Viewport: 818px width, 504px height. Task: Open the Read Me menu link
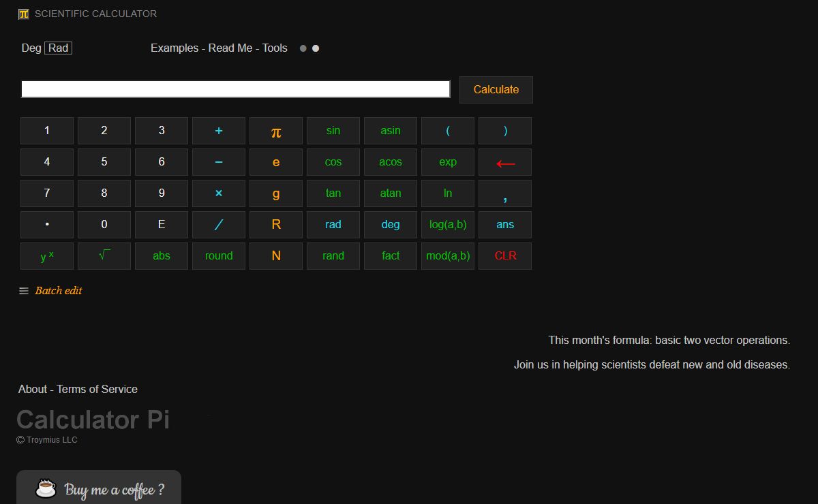click(230, 48)
